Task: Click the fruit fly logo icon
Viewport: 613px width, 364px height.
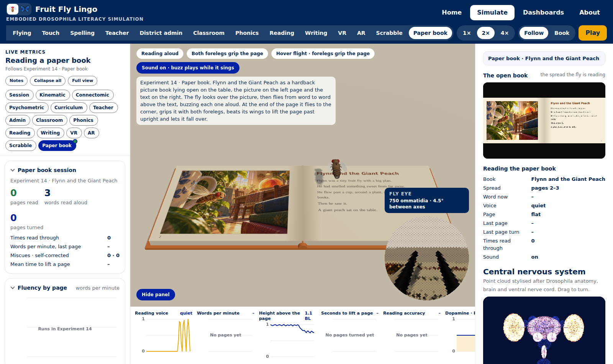Action: 13,9
